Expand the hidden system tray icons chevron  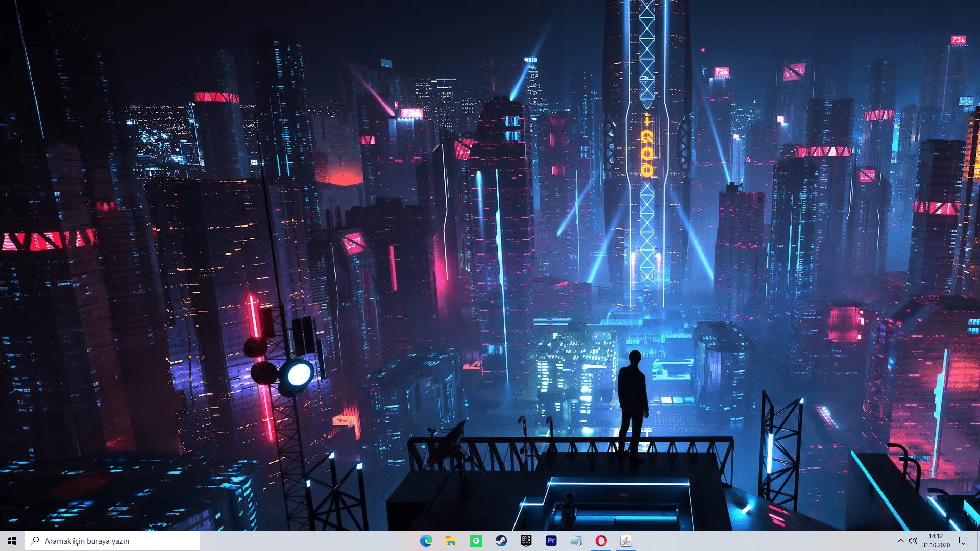click(x=900, y=541)
